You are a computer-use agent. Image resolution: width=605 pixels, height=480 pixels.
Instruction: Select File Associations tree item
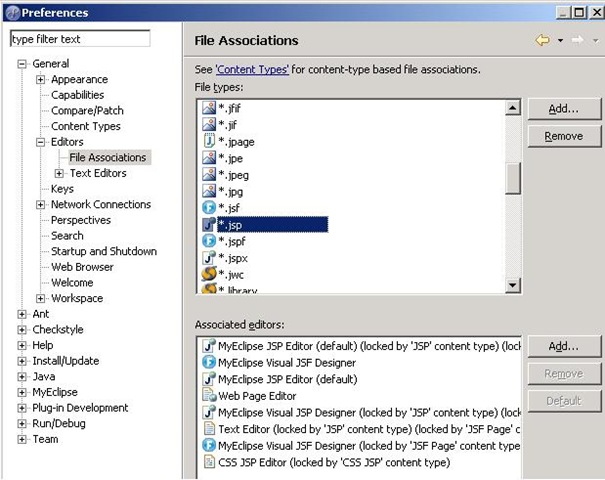coord(108,157)
